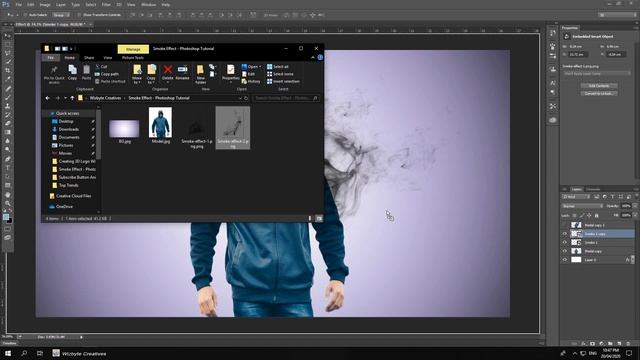Click Select none in Explorer ribbon
Viewport: 640px width, 360px height.
click(x=280, y=74)
